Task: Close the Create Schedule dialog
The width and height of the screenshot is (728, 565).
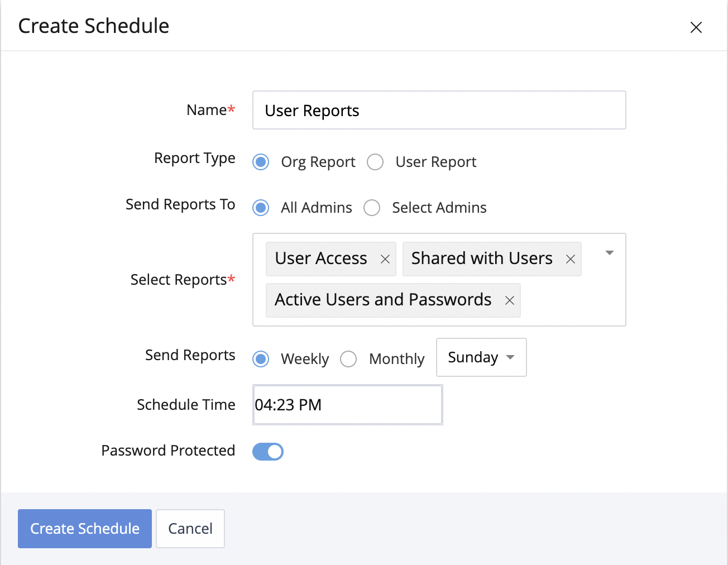Action: tap(696, 27)
